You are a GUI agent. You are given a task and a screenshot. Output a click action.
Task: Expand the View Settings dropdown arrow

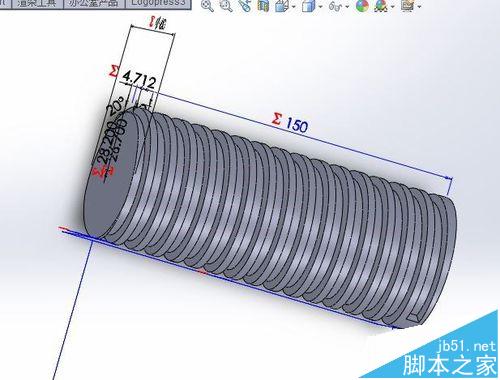pos(419,6)
